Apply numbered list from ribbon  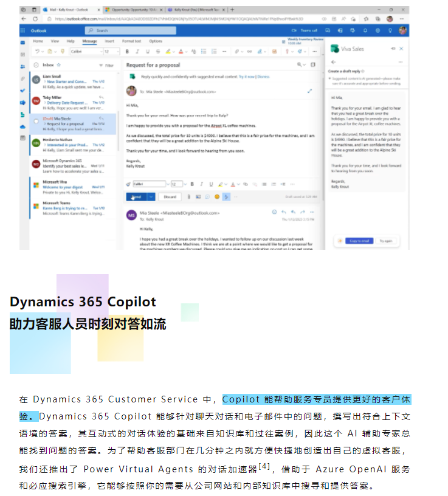coord(214,51)
